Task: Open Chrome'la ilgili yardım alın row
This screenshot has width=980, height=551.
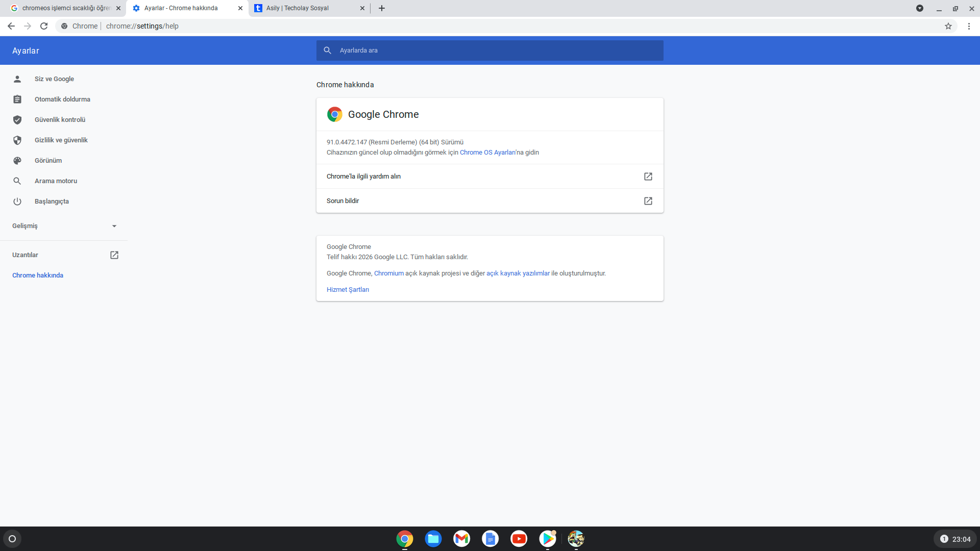Action: pyautogui.click(x=490, y=177)
